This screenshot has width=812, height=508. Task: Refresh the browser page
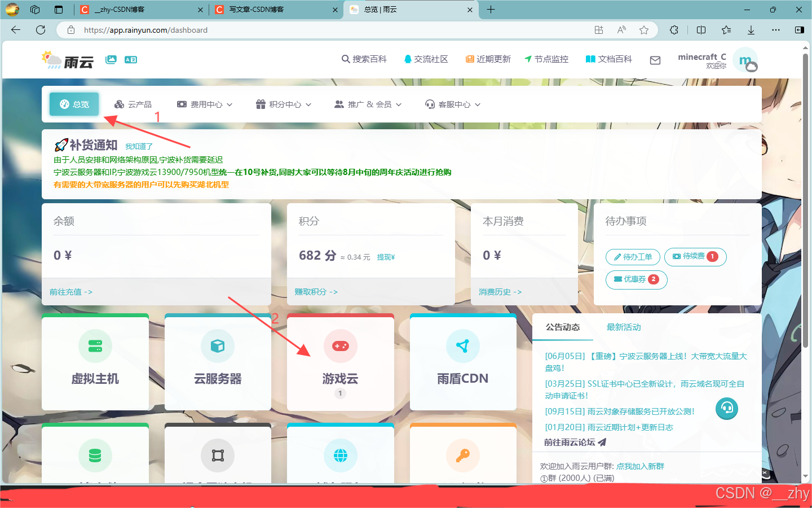[41, 30]
